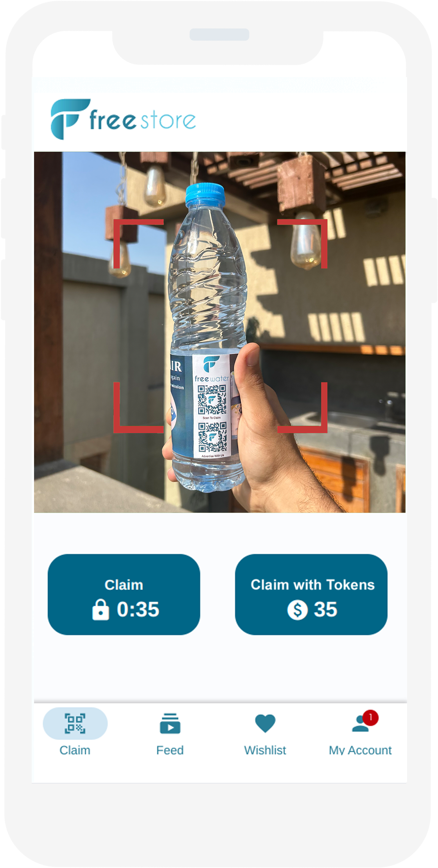Open the My Account person icon

point(360,724)
